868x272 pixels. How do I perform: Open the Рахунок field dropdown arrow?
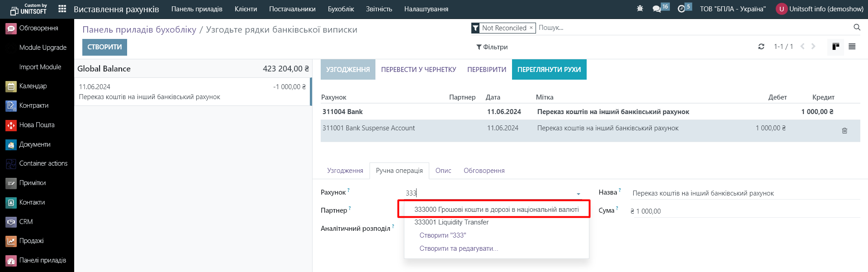[x=578, y=194]
